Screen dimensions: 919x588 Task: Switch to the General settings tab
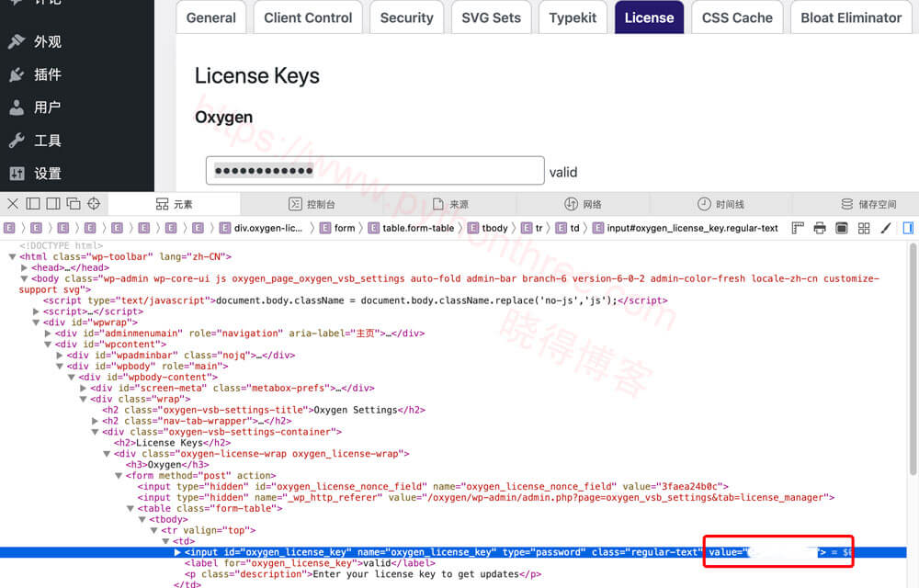(211, 17)
